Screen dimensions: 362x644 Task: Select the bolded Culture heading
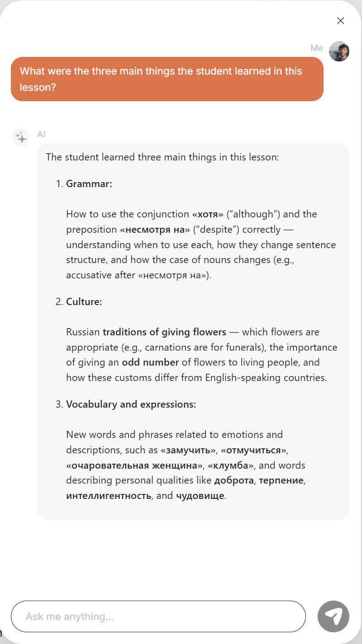[x=85, y=301]
